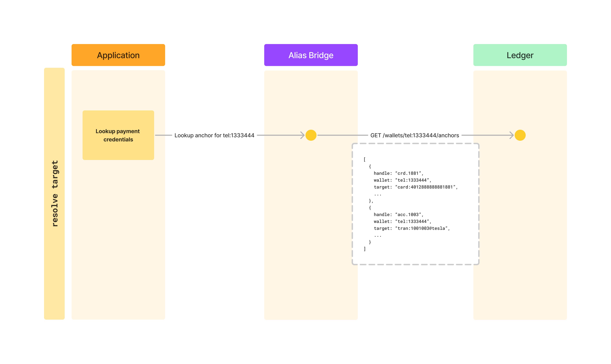Click the yellow circle in Alias Bridge lane
The height and width of the screenshot is (364, 611).
click(x=311, y=135)
